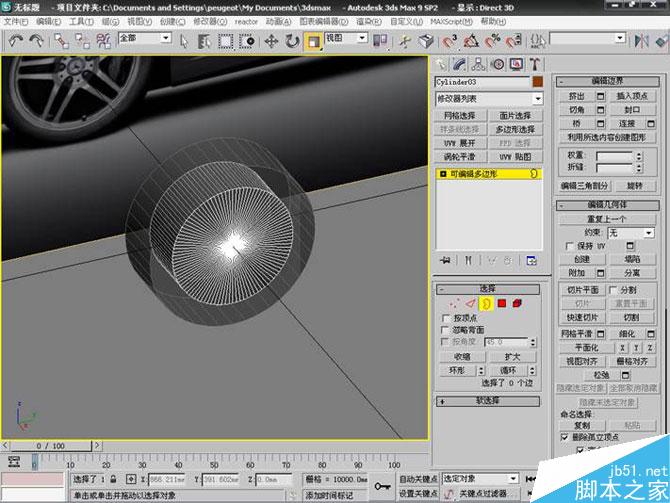
Task: Click the object color swatch beside Cylinder03
Action: (537, 82)
